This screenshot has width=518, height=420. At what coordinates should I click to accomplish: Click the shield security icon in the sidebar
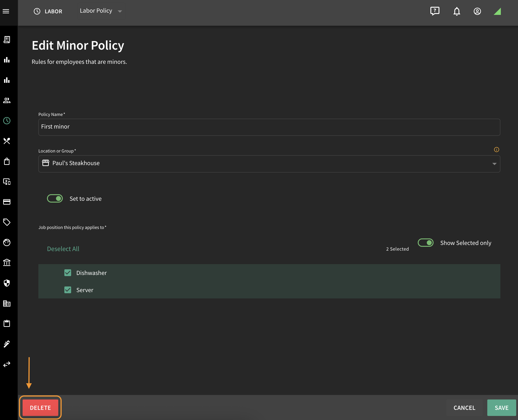point(7,283)
